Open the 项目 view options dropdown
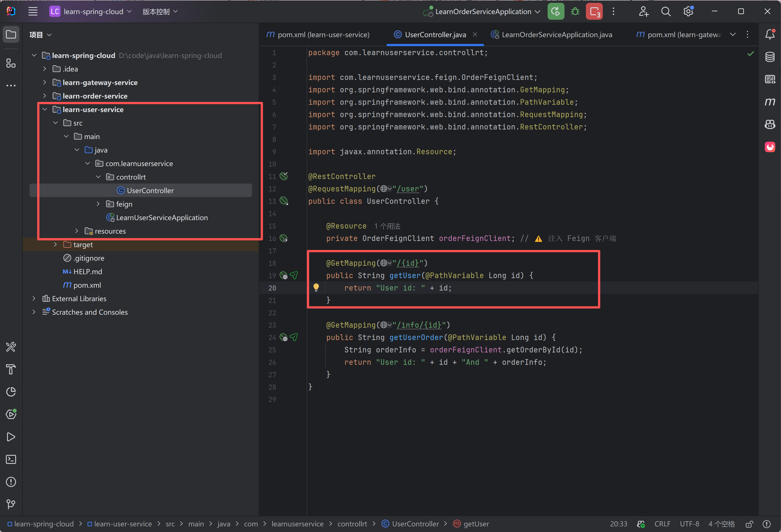The height and width of the screenshot is (532, 781). pyautogui.click(x=40, y=35)
